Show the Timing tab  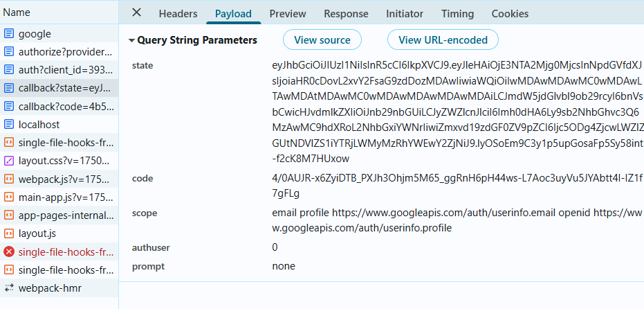coord(457,14)
